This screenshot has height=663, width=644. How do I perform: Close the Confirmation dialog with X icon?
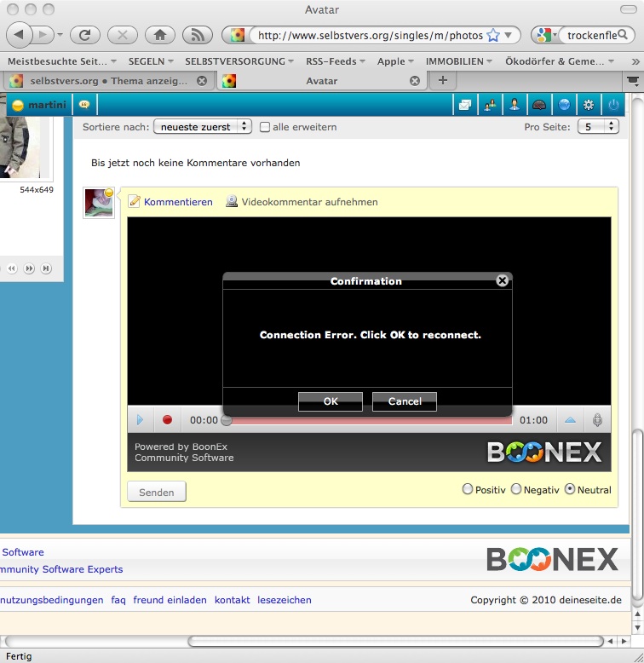[503, 280]
